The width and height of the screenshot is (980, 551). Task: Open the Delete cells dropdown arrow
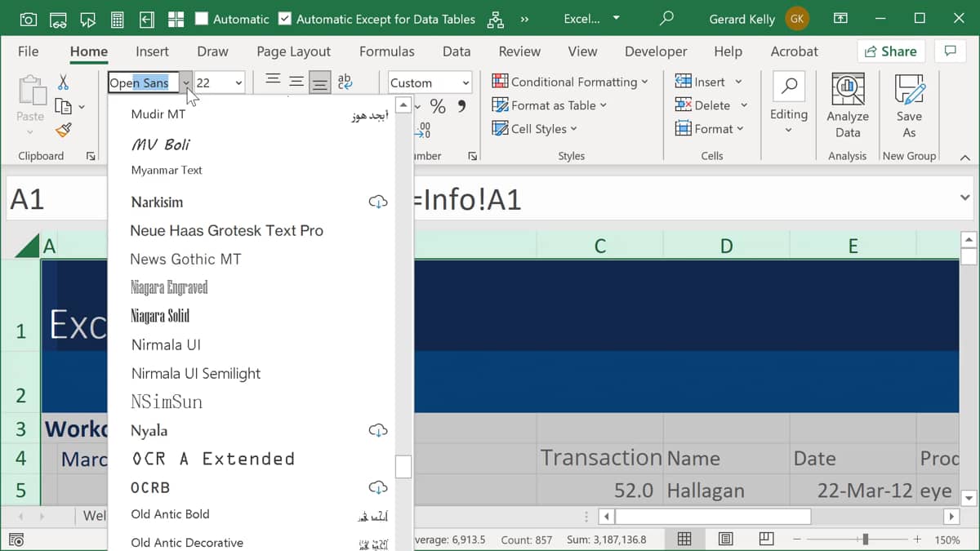[x=744, y=105]
